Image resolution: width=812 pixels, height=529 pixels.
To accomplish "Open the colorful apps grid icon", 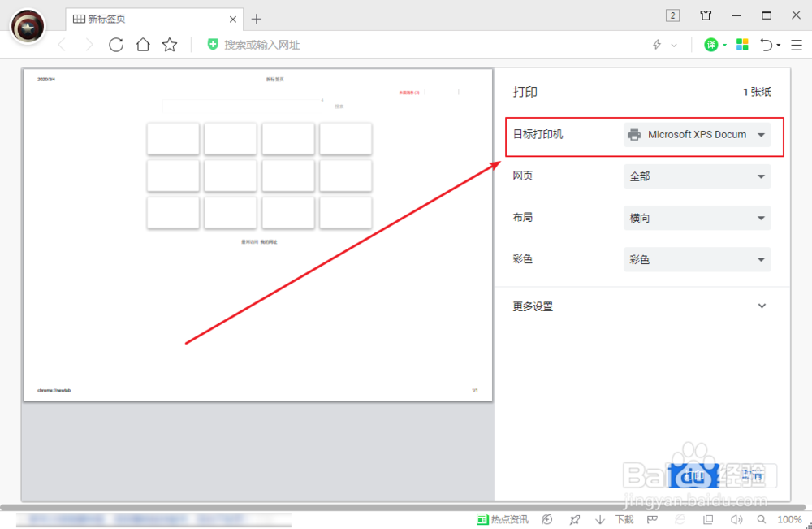I will click(x=741, y=45).
